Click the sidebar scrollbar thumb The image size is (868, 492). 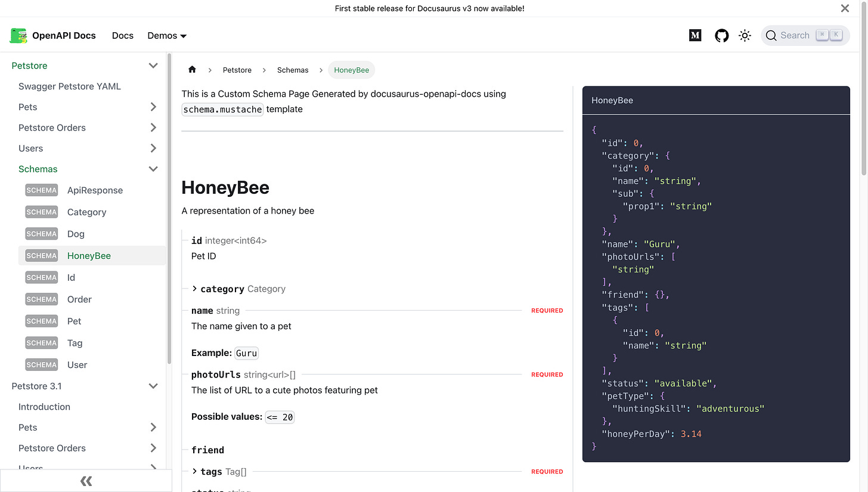pyautogui.click(x=169, y=209)
